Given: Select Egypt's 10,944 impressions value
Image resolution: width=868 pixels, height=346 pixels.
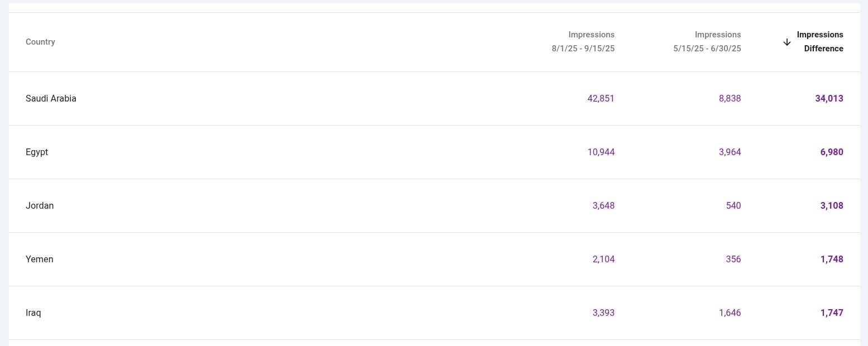Looking at the screenshot, I should [601, 152].
